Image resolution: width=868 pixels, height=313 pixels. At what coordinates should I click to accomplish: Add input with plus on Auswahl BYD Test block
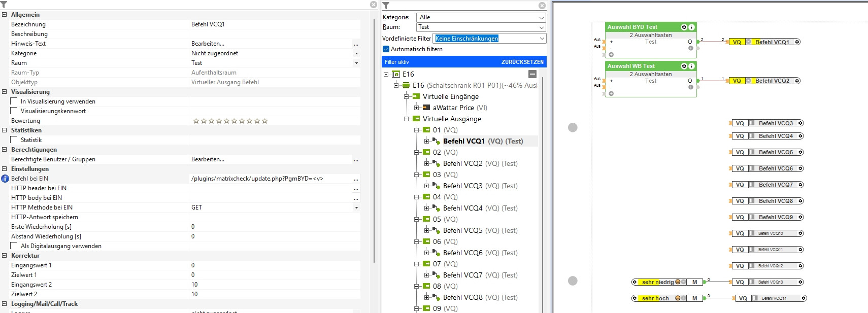point(611,54)
